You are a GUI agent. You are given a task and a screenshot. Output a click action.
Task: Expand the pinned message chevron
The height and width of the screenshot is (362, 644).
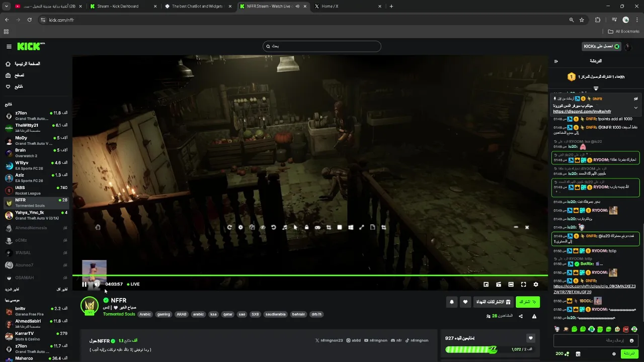tap(635, 108)
